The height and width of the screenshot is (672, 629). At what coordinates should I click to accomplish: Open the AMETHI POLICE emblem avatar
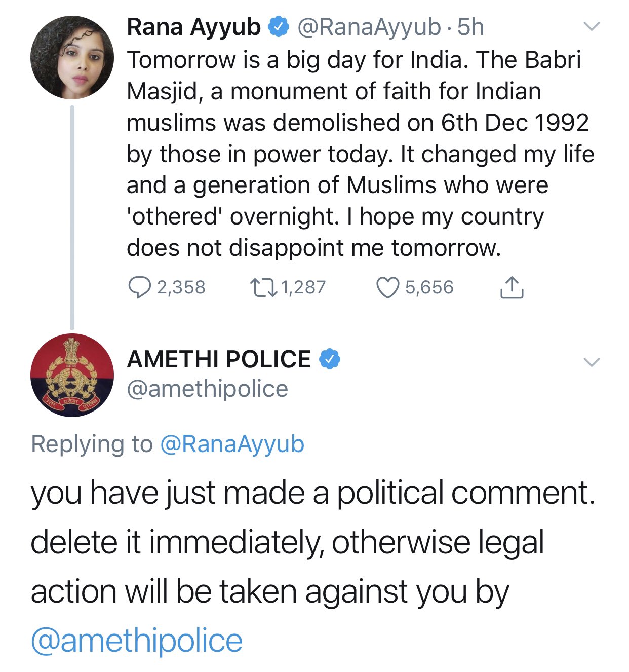click(72, 375)
